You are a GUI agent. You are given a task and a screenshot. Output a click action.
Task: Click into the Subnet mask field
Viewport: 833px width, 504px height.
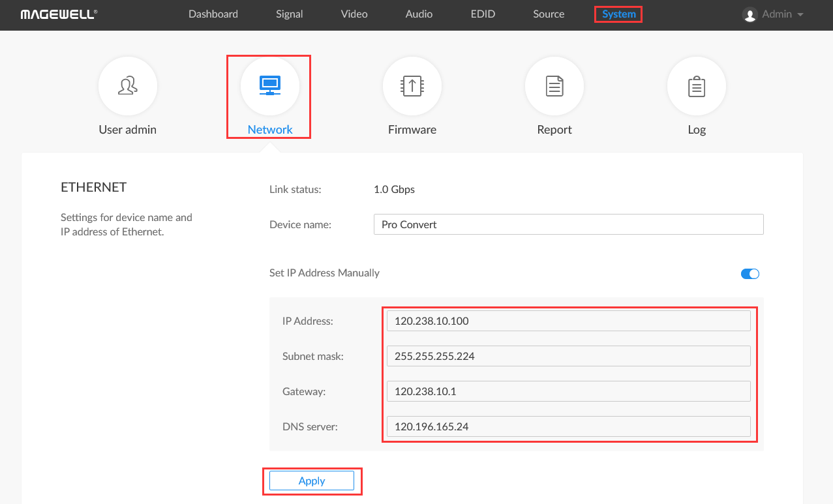568,356
